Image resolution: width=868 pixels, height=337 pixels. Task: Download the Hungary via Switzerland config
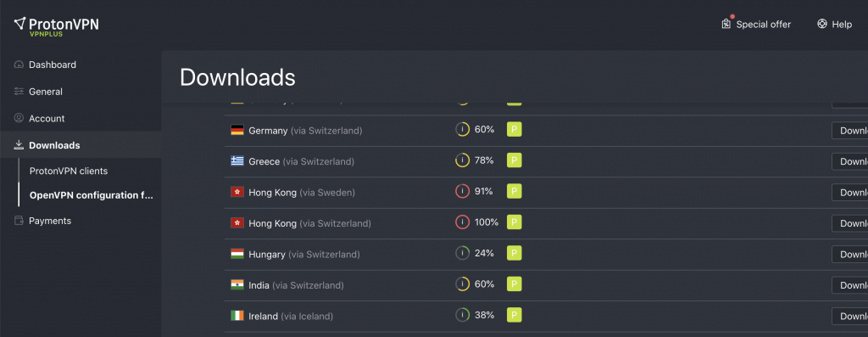pos(849,254)
